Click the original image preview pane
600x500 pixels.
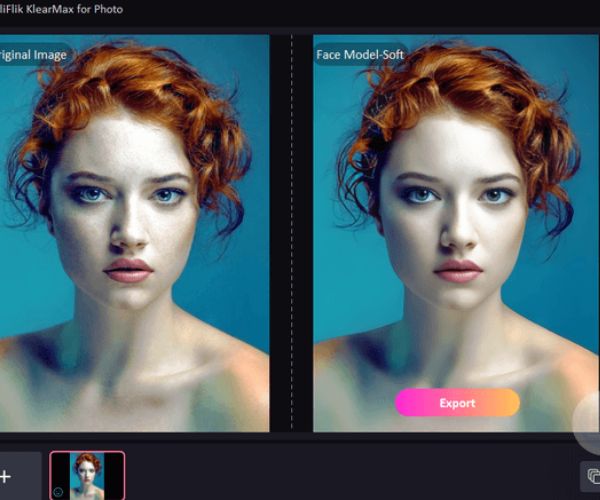click(134, 233)
